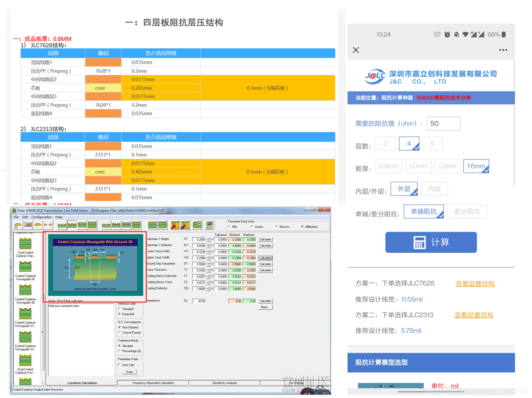Select the Mils unit radio button
Screen dimensions: 532x398
click(x=229, y=227)
